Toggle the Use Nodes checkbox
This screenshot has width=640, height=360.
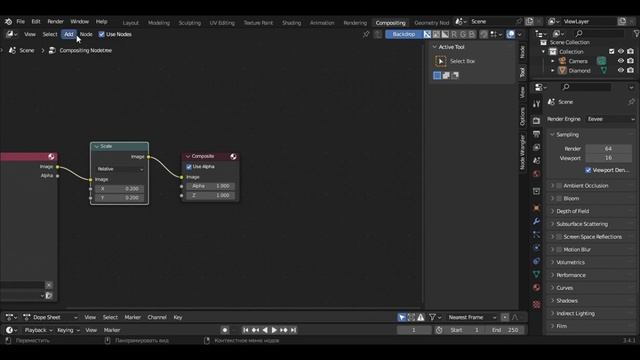click(102, 34)
